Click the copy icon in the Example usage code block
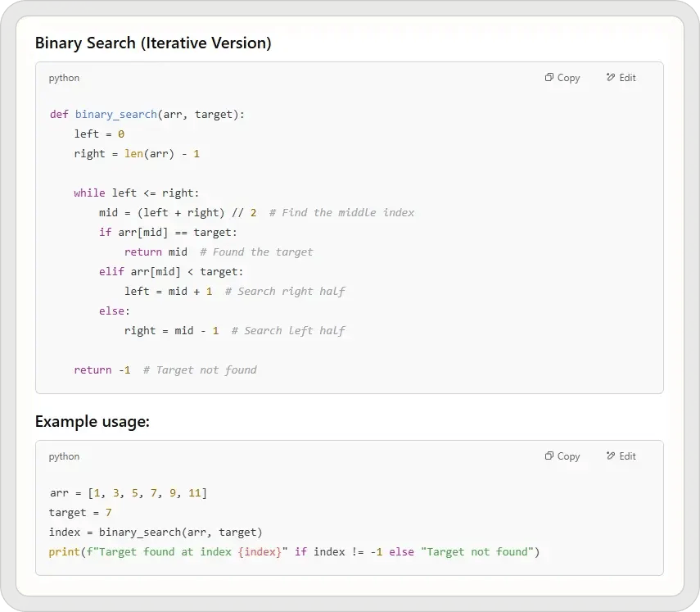 (x=549, y=456)
